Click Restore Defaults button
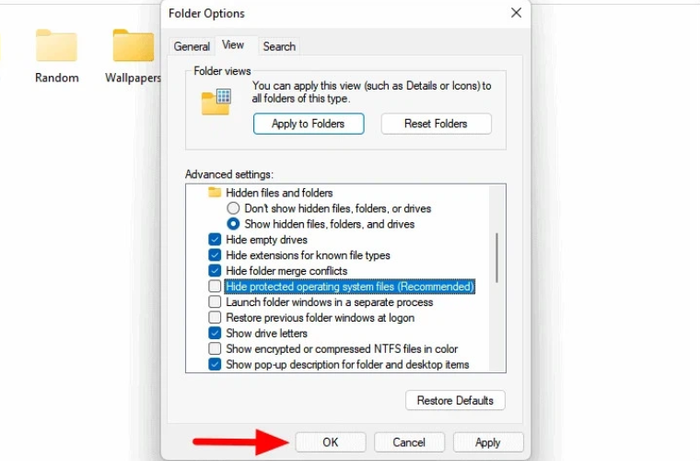Viewport: 700px width, 461px height. tap(455, 400)
